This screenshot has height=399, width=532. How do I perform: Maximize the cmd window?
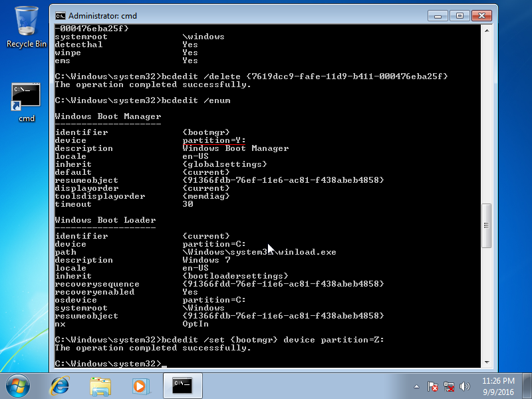(460, 15)
